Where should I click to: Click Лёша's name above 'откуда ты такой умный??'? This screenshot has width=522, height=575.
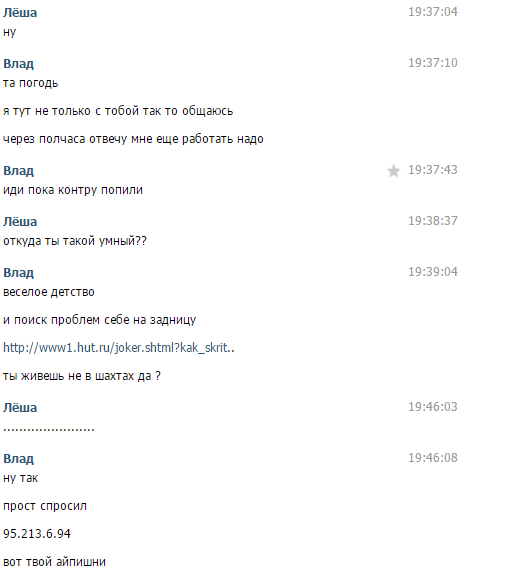pos(20,222)
